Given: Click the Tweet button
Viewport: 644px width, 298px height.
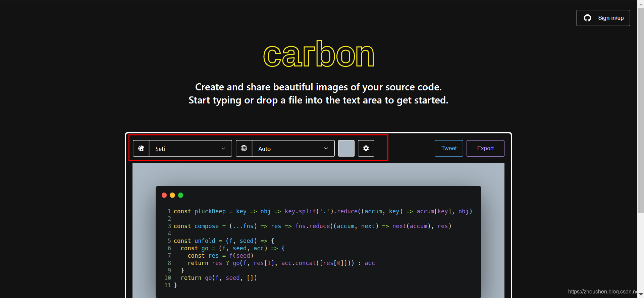Looking at the screenshot, I should pyautogui.click(x=449, y=148).
